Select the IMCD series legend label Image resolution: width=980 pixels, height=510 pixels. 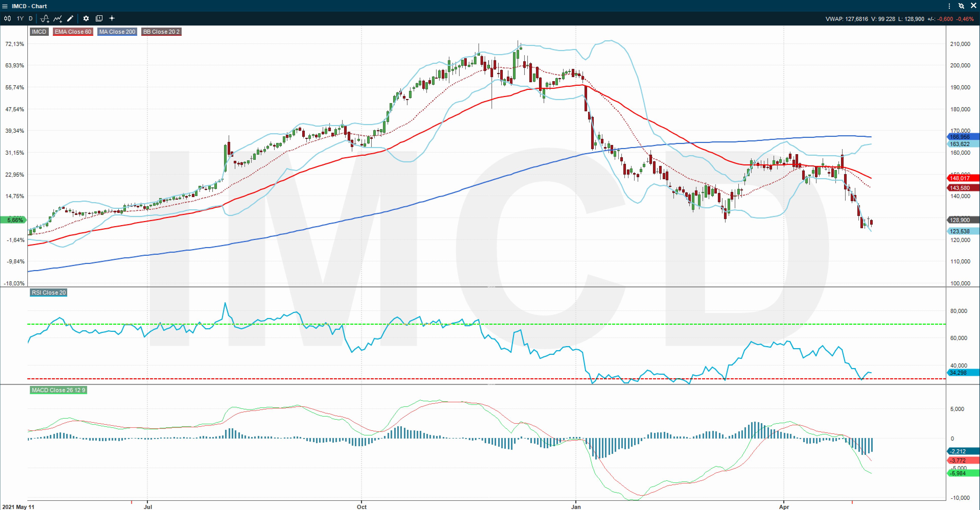pyautogui.click(x=39, y=32)
